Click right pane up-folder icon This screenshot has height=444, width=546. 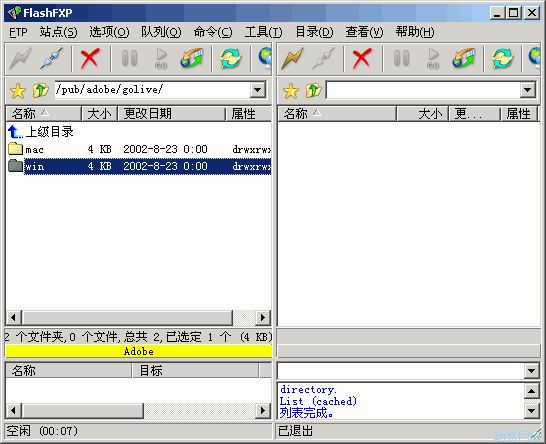click(314, 91)
